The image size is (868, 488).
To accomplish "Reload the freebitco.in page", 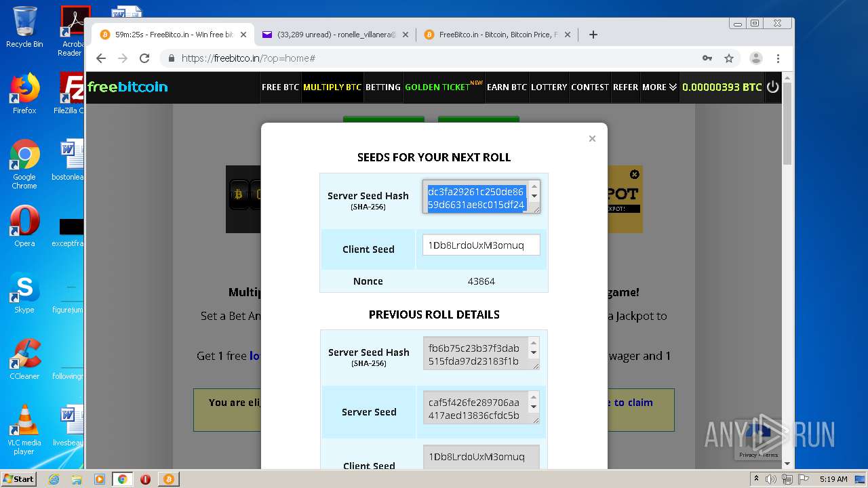I will coord(144,58).
